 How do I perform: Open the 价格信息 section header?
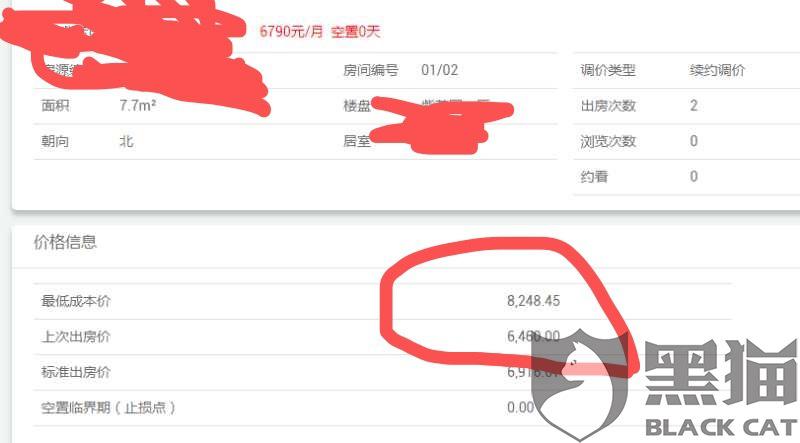tap(65, 242)
